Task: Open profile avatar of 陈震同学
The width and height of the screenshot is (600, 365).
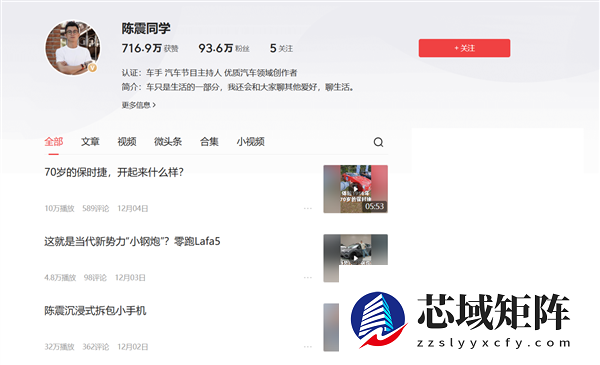Action: [73, 48]
